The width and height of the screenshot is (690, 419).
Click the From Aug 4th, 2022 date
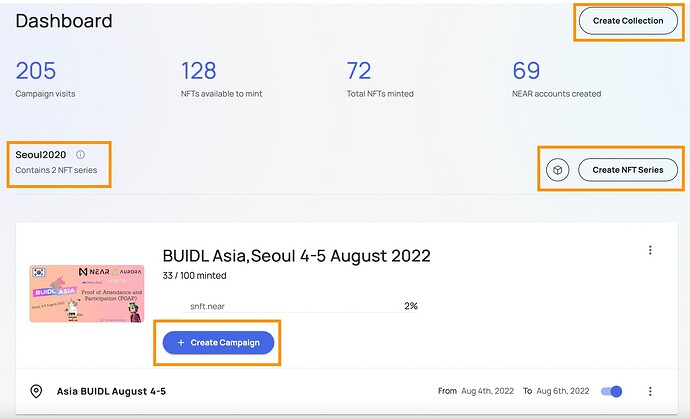click(476, 391)
